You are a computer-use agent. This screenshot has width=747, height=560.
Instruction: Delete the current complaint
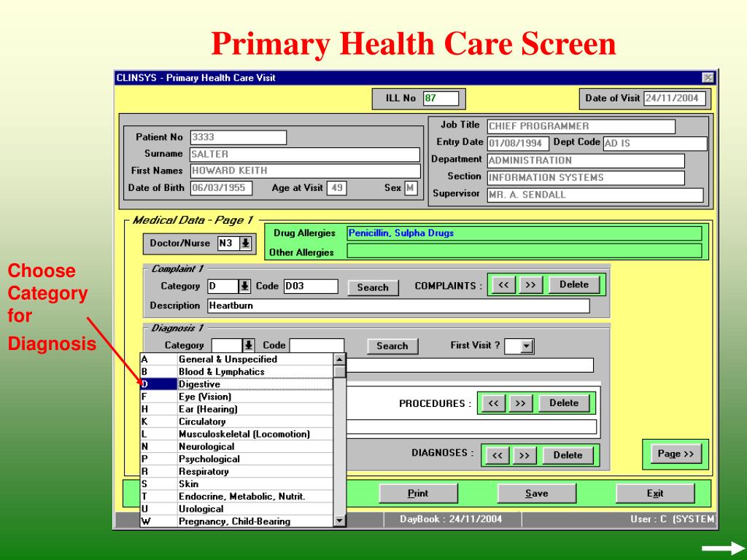pyautogui.click(x=574, y=285)
